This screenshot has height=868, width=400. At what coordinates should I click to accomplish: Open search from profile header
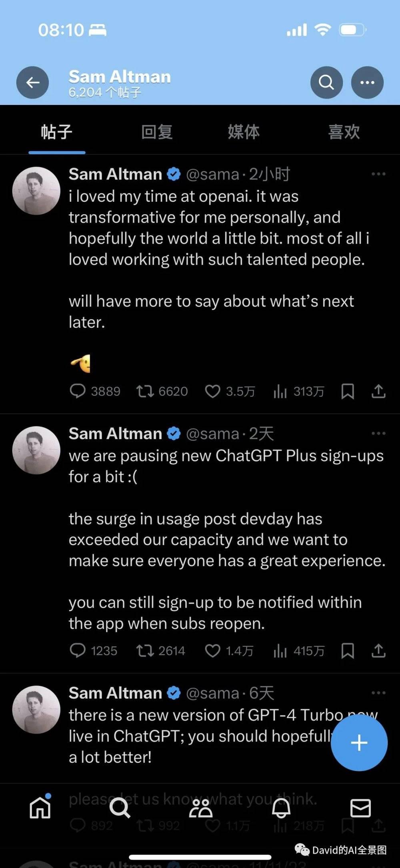point(326,82)
